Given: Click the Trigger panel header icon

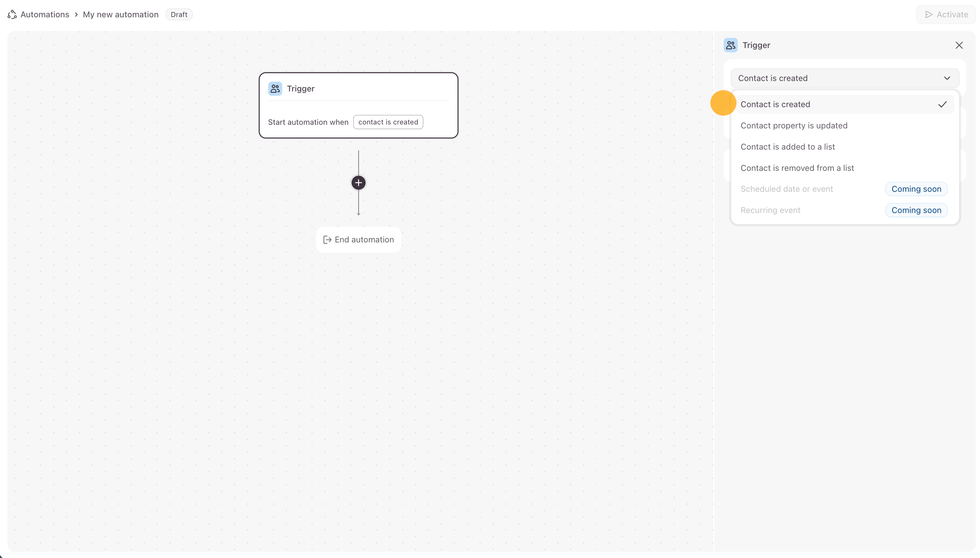Looking at the screenshot, I should [730, 45].
